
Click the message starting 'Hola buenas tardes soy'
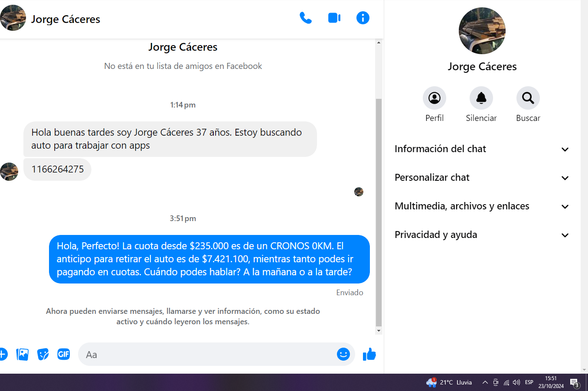click(x=170, y=139)
